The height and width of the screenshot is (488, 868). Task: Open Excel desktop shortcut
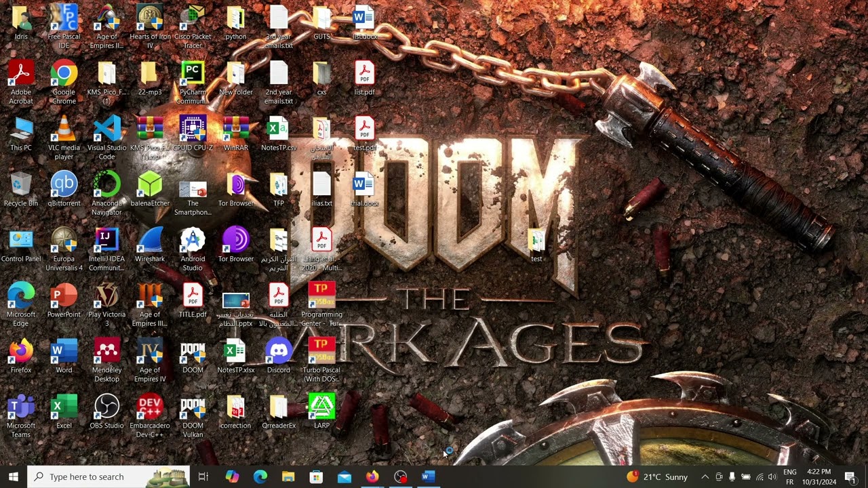point(64,411)
